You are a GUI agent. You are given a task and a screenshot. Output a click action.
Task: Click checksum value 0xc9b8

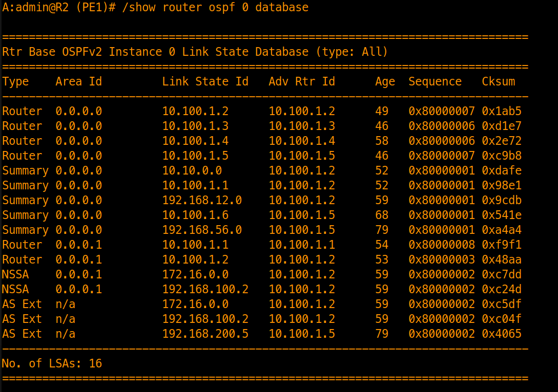click(x=502, y=156)
